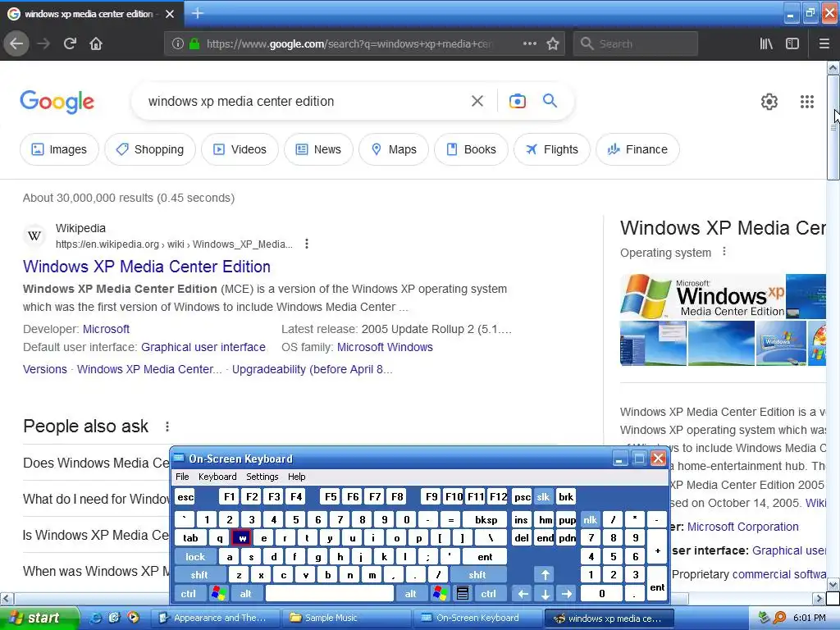Viewport: 840px width, 630px height.
Task: Submit search with the magnifying glass icon
Action: (550, 101)
